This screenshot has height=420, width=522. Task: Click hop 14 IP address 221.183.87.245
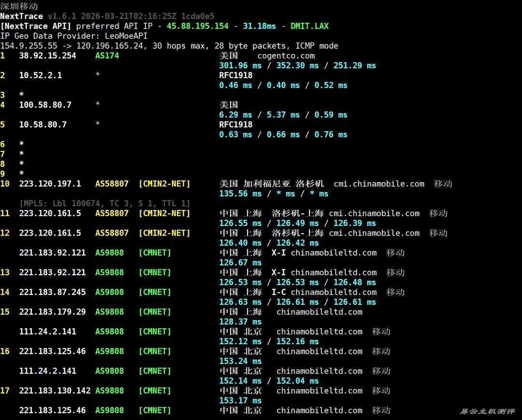point(52,292)
